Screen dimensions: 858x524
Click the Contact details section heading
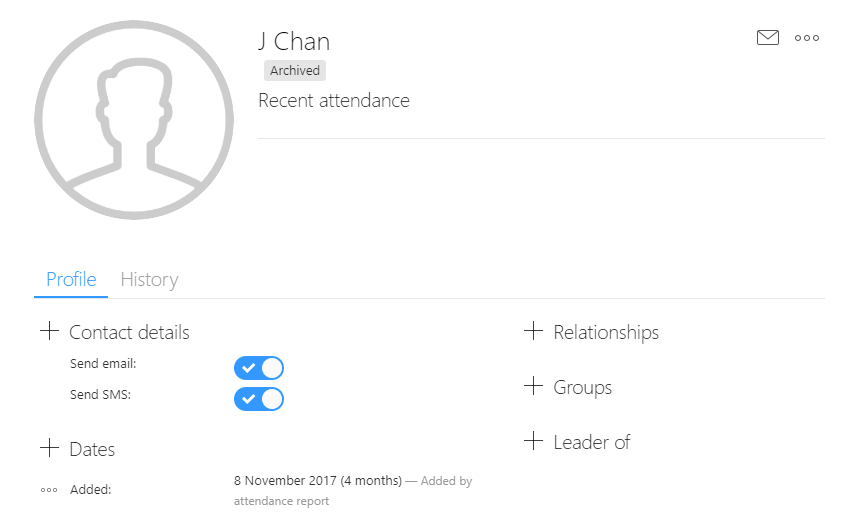tap(129, 333)
